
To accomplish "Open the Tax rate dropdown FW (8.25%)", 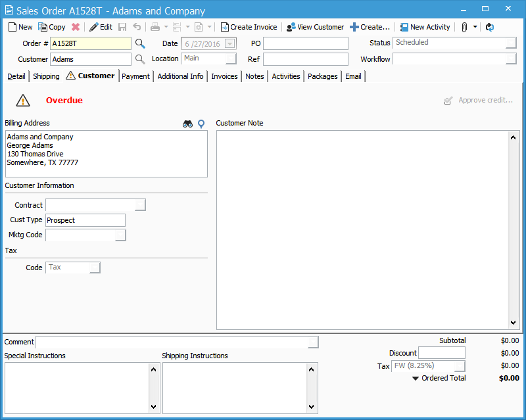I will 460,366.
